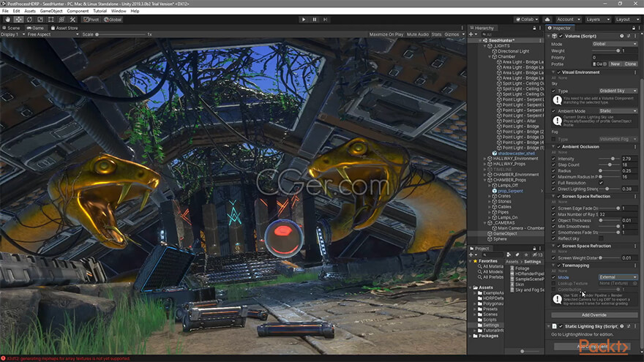Select the Move tool in the toolbar
Image resolution: width=644 pixels, height=362 pixels.
click(x=18, y=19)
